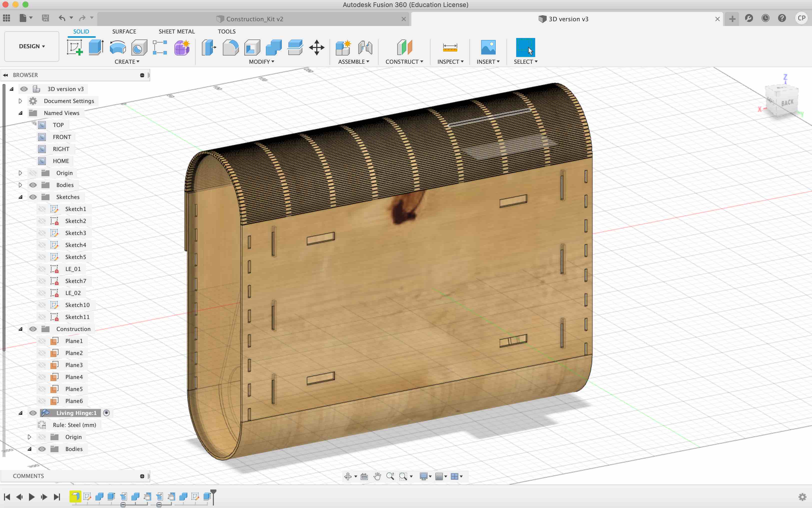
Task: Open the CONSTRUCT dropdown menu
Action: coord(404,62)
